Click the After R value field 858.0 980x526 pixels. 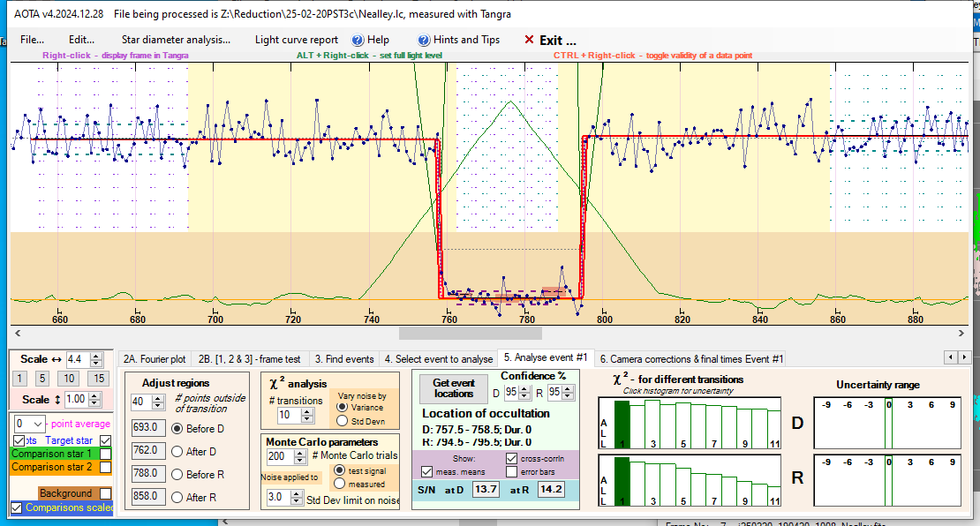(x=148, y=496)
